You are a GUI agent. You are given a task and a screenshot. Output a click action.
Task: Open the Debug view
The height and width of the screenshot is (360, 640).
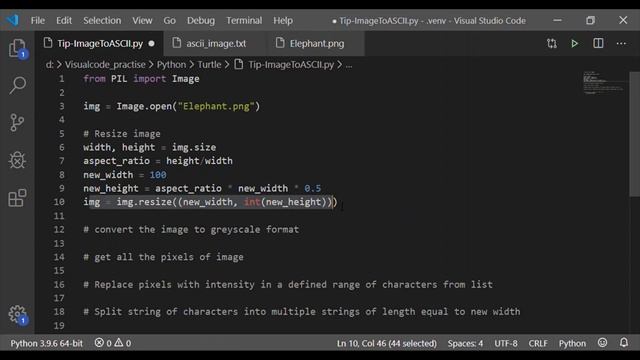tap(17, 160)
